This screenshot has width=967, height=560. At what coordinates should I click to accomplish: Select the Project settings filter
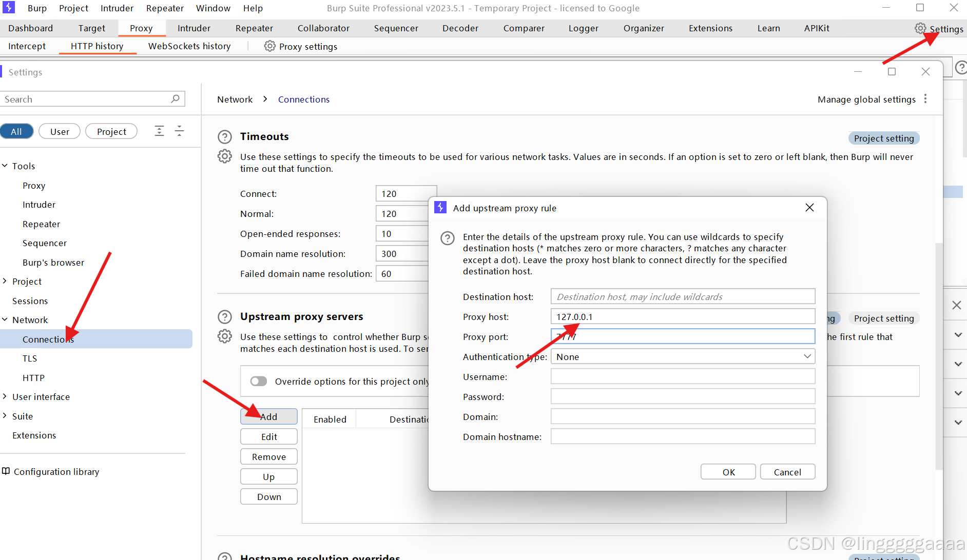pyautogui.click(x=111, y=131)
